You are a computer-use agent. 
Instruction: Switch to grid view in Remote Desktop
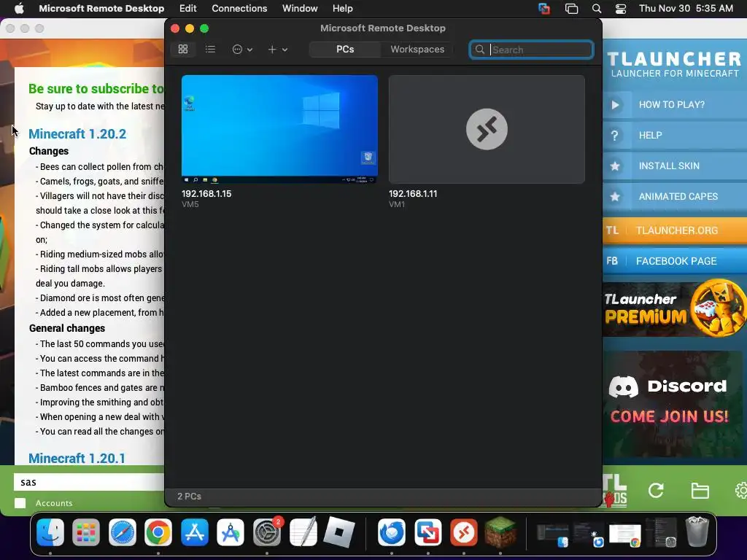pos(183,49)
